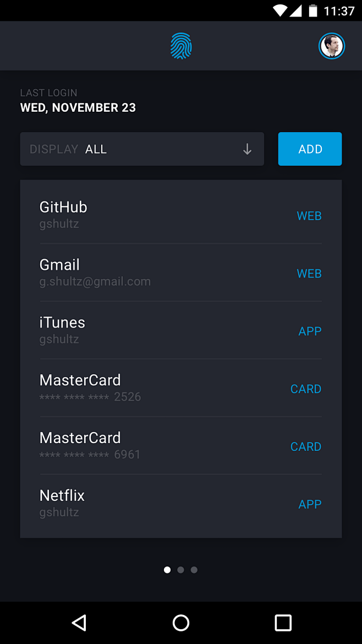Open the Display All dropdown
362x644 pixels.
coord(141,149)
